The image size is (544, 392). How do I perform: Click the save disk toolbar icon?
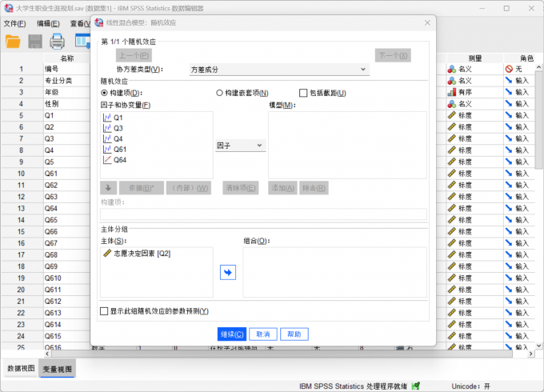(x=35, y=42)
